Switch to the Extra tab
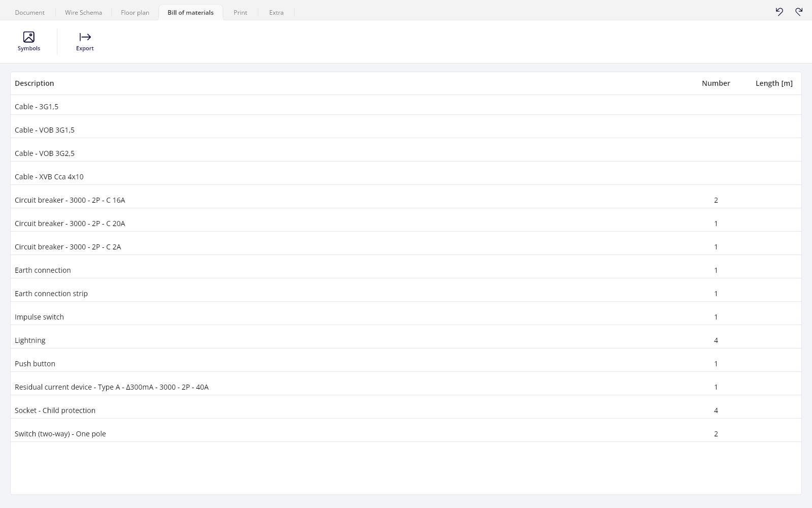812x508 pixels. [x=277, y=12]
